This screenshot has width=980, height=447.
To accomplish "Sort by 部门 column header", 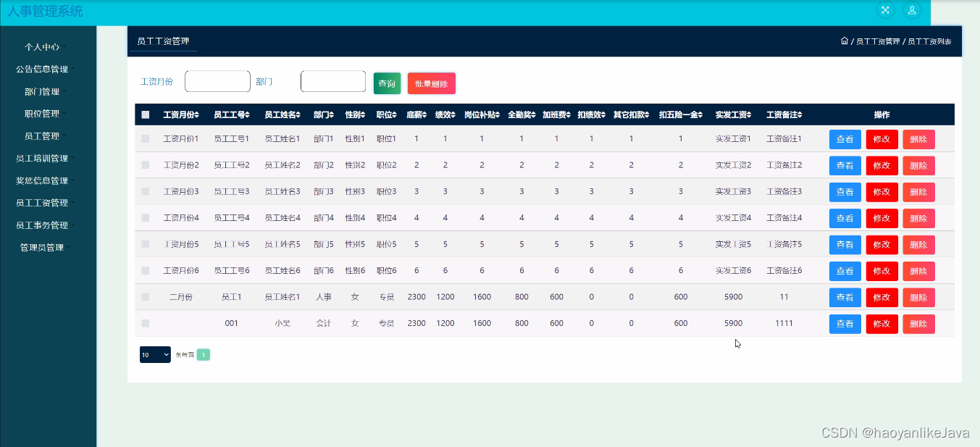I will (324, 115).
